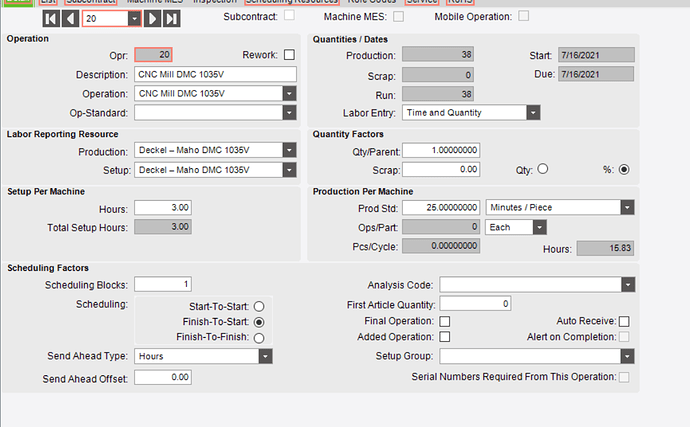Choose Finish-To-Start scheduling

pos(259,322)
